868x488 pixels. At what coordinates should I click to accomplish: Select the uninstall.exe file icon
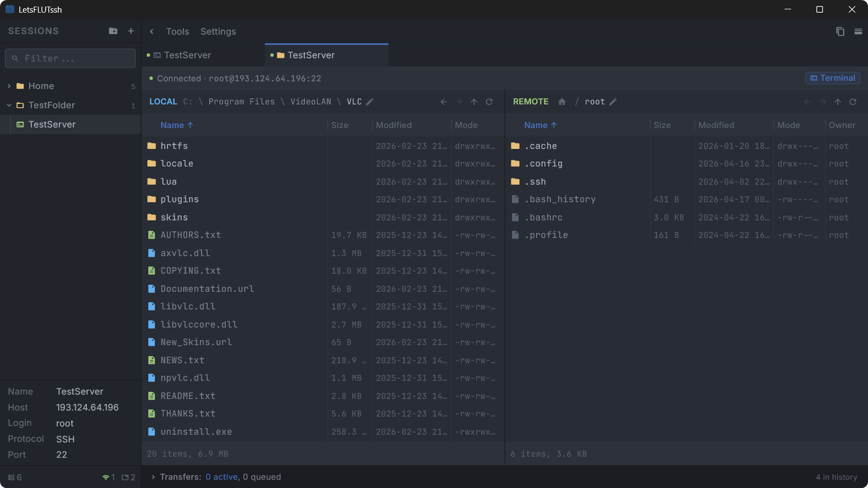[152, 432]
